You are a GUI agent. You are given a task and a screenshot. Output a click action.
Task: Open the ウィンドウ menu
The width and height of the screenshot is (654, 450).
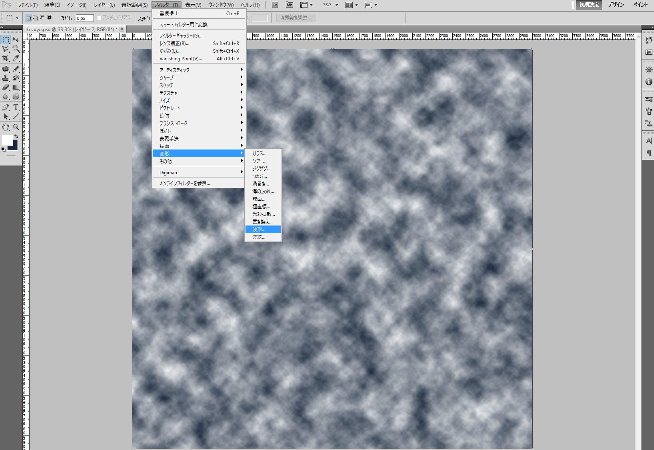click(221, 5)
